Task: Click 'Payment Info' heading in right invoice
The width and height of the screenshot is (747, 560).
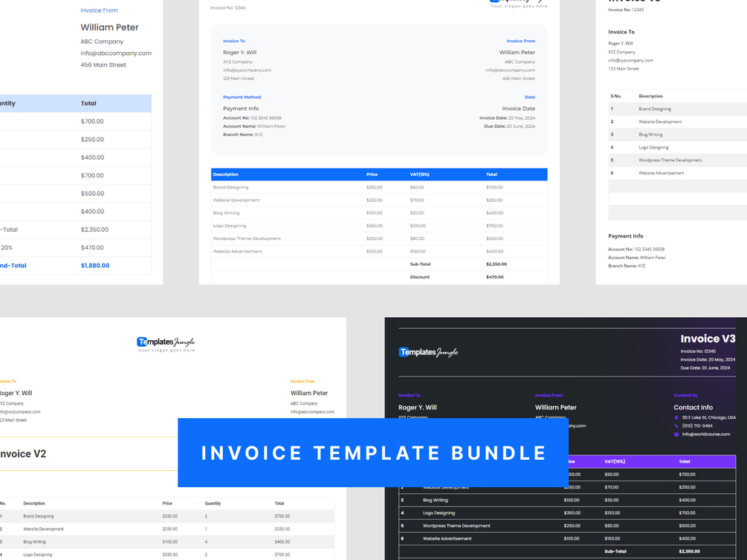Action: (626, 236)
